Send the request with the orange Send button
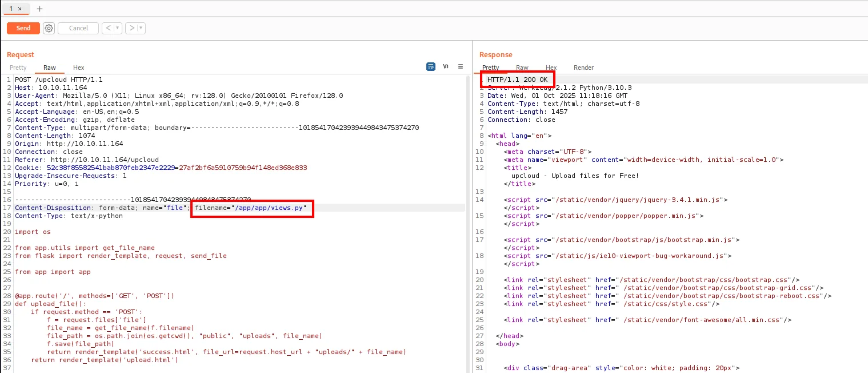 (23, 28)
